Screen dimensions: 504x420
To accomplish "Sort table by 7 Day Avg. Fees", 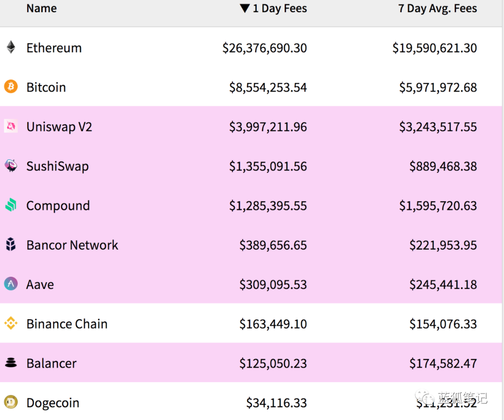I will click(437, 8).
